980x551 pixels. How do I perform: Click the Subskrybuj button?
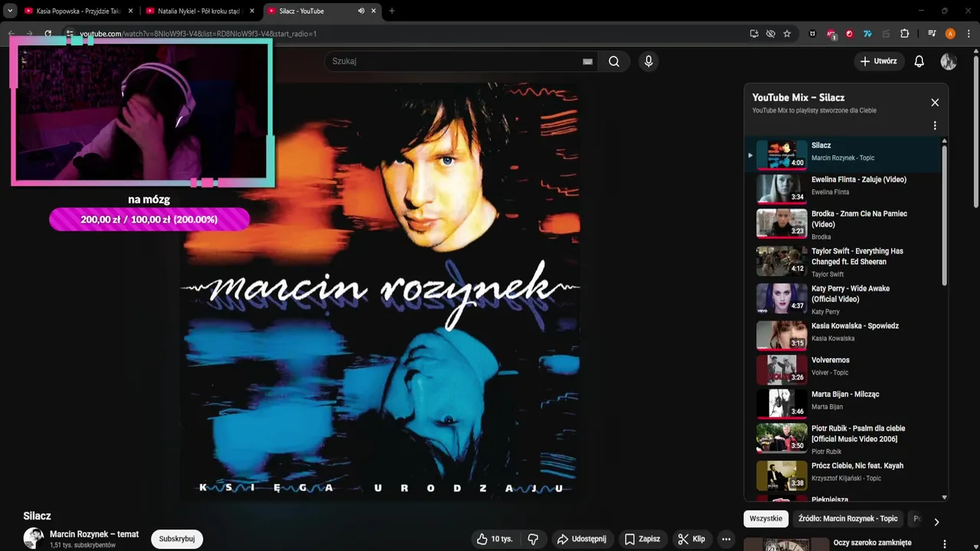tap(177, 539)
